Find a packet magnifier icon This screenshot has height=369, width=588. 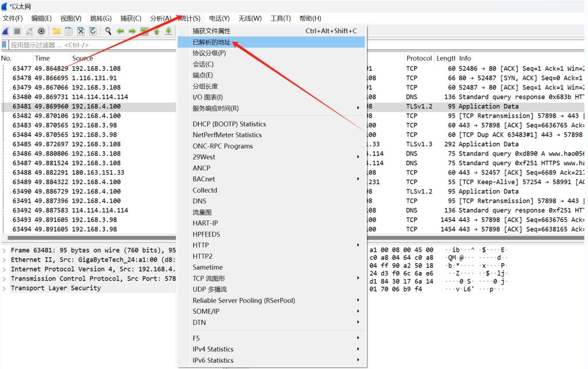tap(108, 31)
